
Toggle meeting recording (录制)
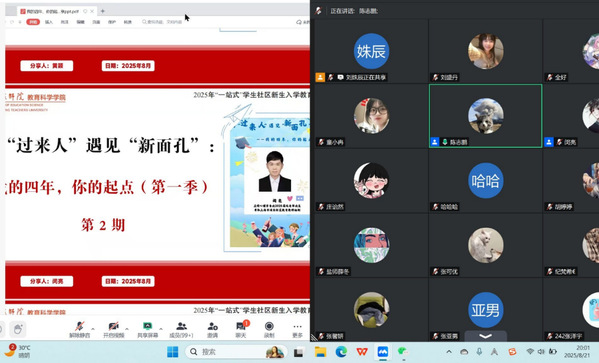[x=269, y=329]
